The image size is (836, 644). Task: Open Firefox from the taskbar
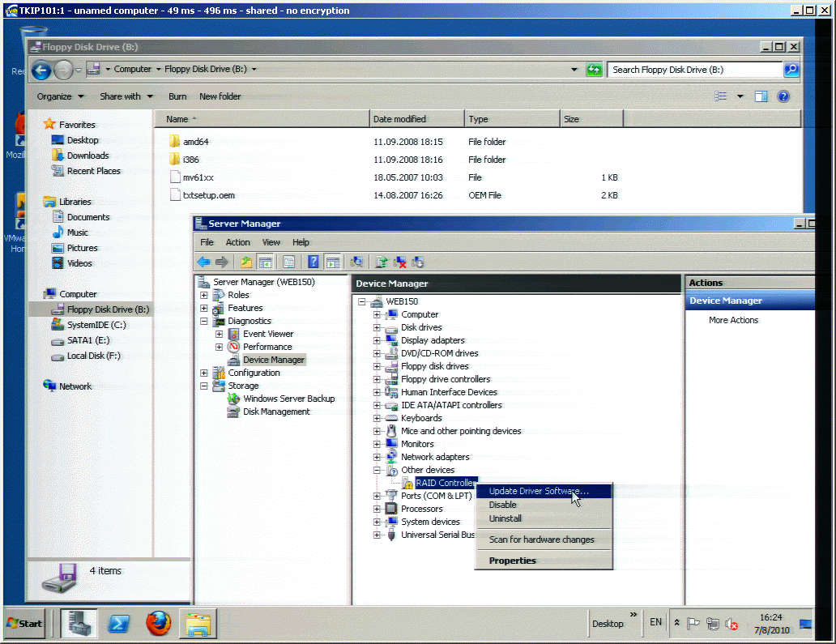(158, 623)
